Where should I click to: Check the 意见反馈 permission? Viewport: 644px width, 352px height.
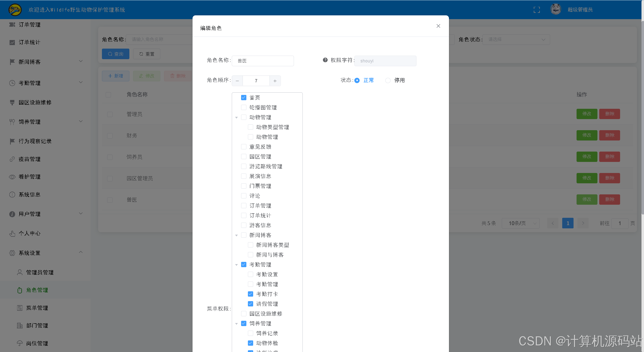coord(244,147)
